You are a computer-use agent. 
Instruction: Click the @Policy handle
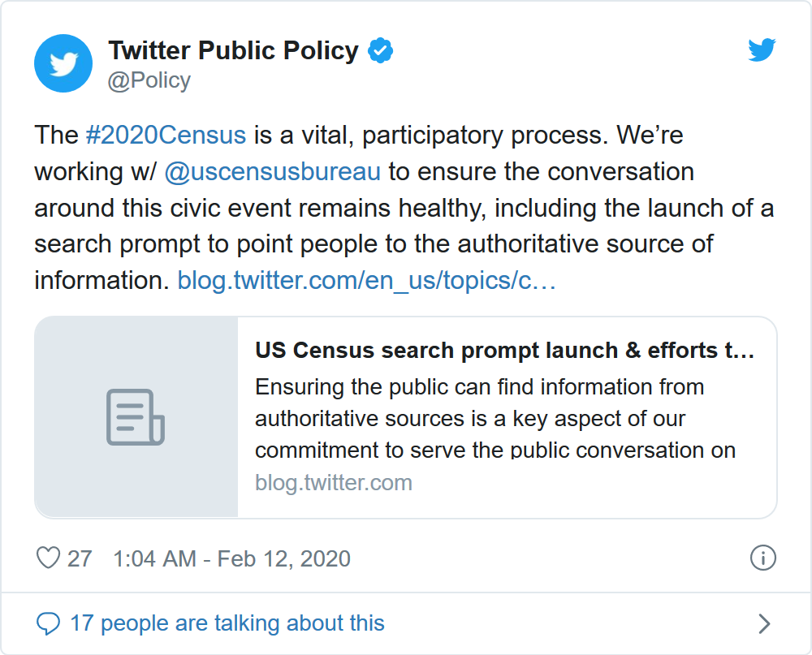tap(149, 80)
